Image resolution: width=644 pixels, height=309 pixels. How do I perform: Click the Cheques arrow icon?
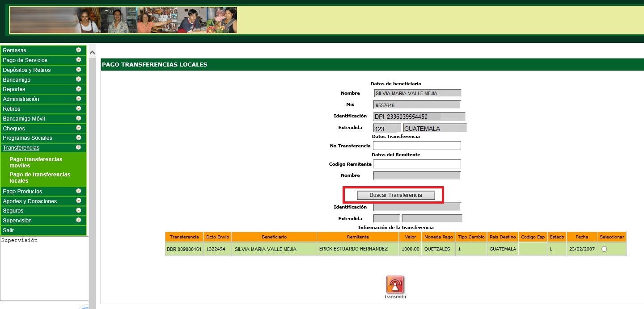pos(79,128)
